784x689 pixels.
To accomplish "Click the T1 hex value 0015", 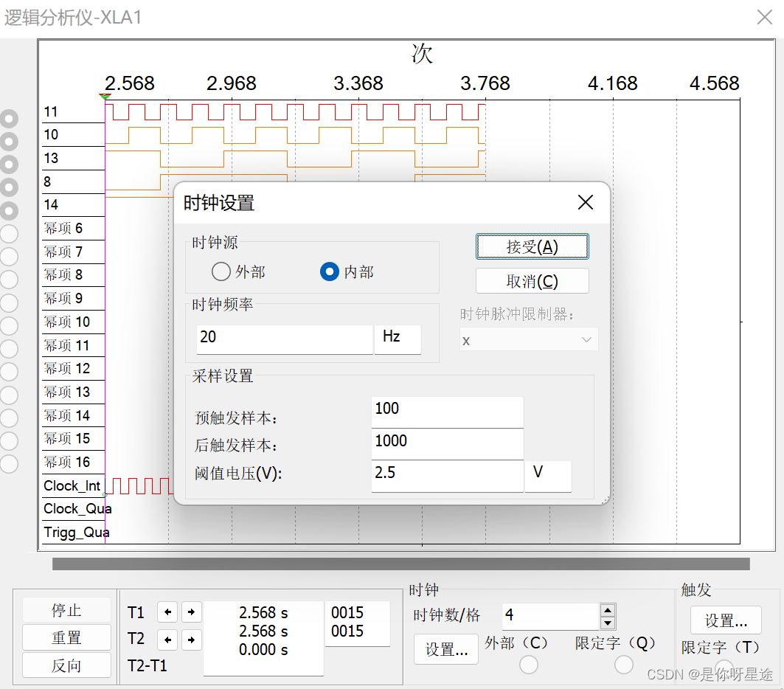I will [x=347, y=612].
